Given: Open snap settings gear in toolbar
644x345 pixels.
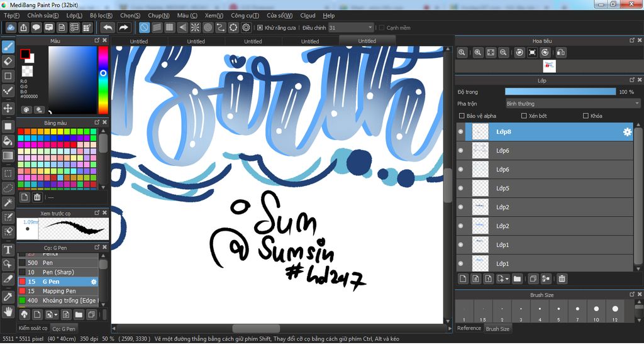Looking at the screenshot, I should (246, 28).
